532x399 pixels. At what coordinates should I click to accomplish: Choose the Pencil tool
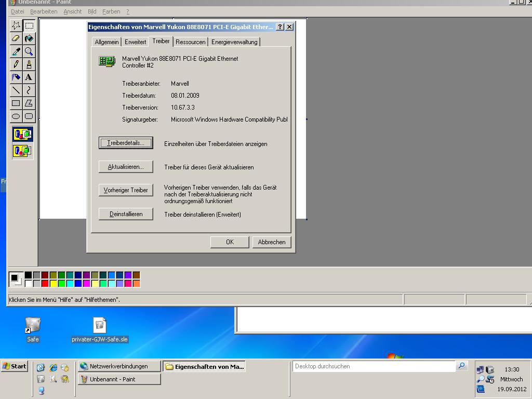pyautogui.click(x=16, y=64)
